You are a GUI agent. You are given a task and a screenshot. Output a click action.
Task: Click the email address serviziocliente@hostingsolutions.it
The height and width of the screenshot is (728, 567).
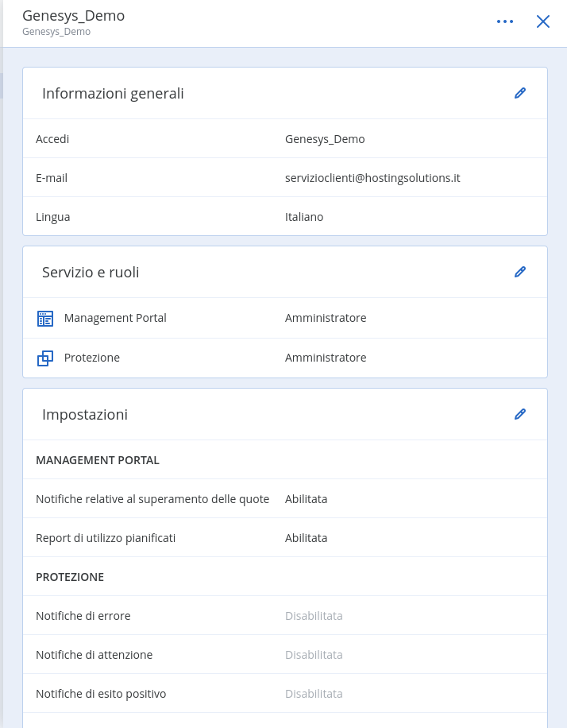coord(372,178)
